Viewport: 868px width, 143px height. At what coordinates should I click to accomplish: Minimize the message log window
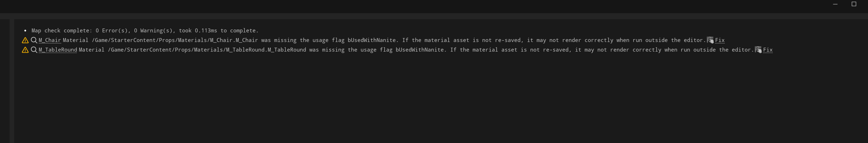click(835, 4)
